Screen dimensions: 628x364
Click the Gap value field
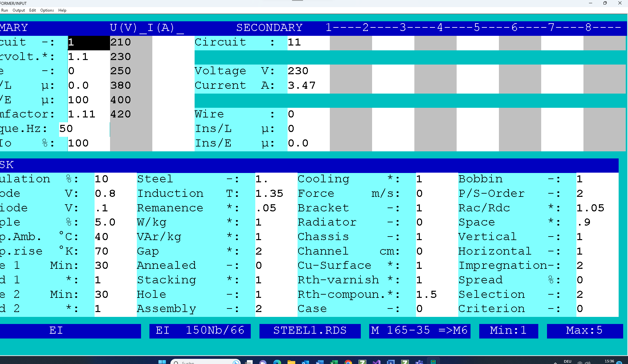[276, 252]
